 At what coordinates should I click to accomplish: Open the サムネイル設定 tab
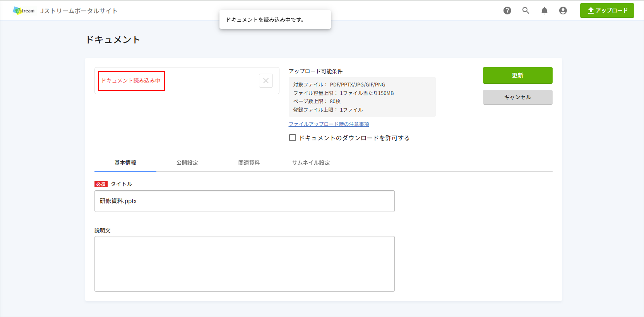point(311,163)
